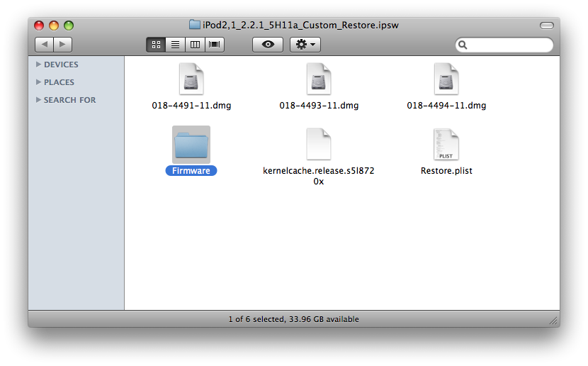This screenshot has height=366, width=588.
Task: Select the 018-4493-11.dmg file icon
Action: (319, 79)
